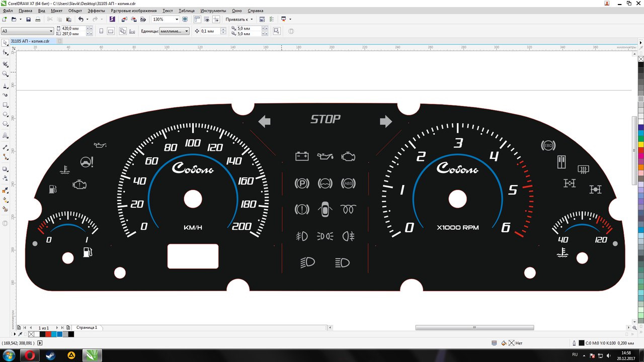Create a new document

point(5,19)
